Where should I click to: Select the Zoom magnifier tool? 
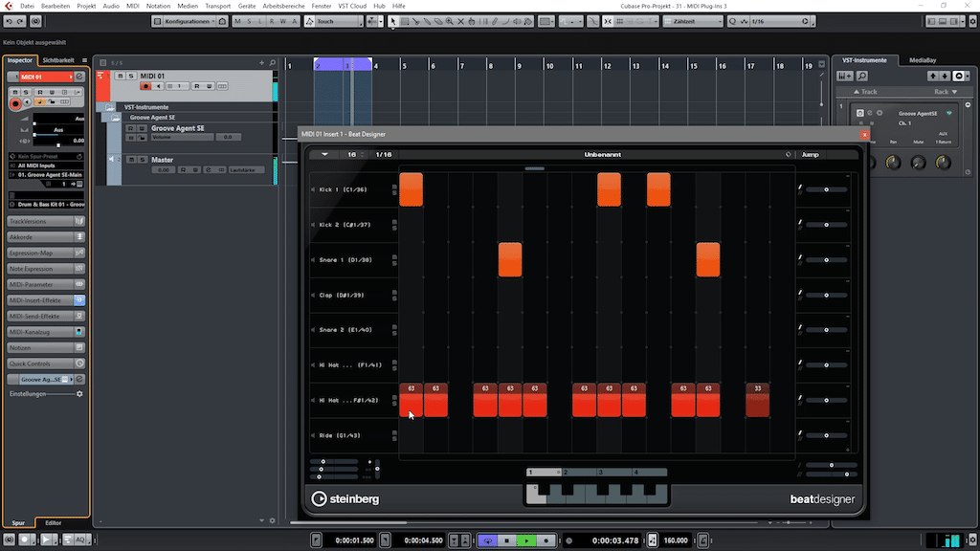pyautogui.click(x=450, y=21)
